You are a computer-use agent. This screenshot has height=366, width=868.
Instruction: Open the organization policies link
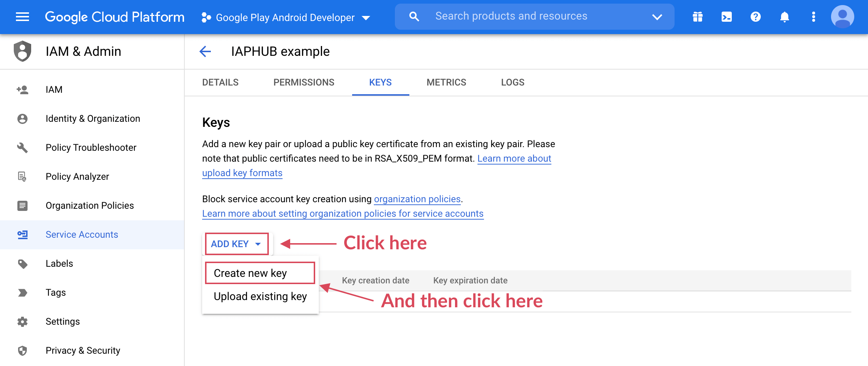tap(417, 199)
